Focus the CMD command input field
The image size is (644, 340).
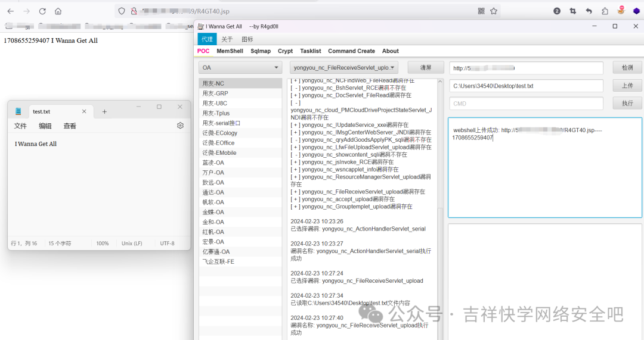pyautogui.click(x=526, y=104)
